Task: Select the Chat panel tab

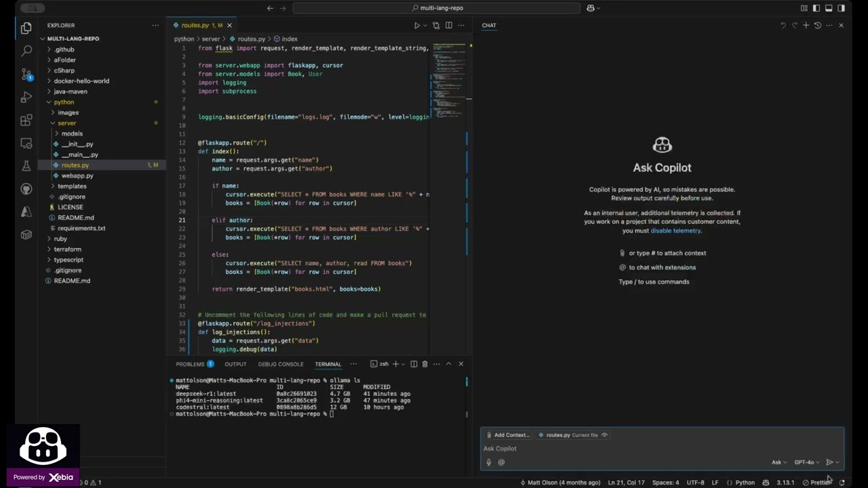Action: (489, 25)
